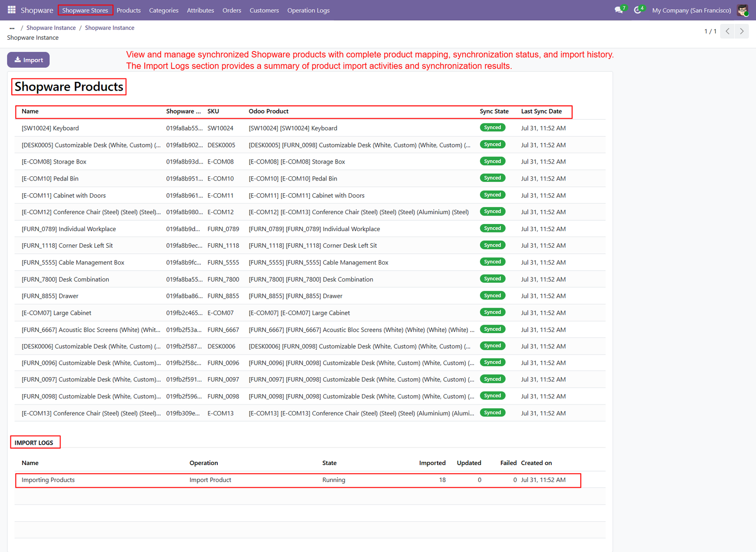Sort by the Last Sync Date column header
Viewport: 756px width, 552px height.
(541, 112)
